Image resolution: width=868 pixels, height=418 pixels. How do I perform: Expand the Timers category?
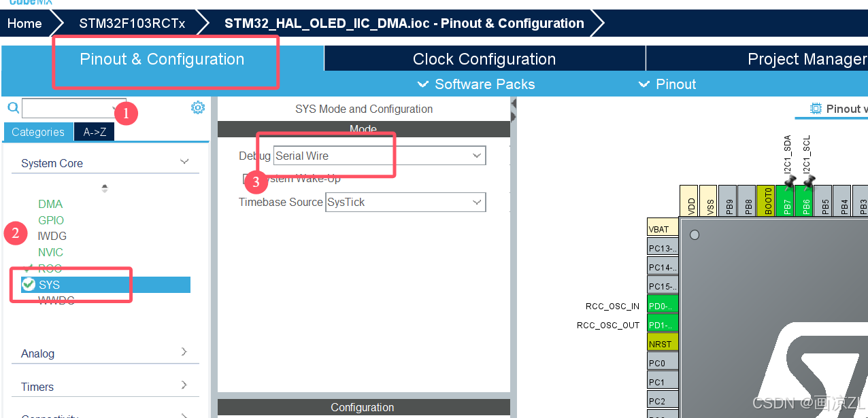click(x=184, y=385)
